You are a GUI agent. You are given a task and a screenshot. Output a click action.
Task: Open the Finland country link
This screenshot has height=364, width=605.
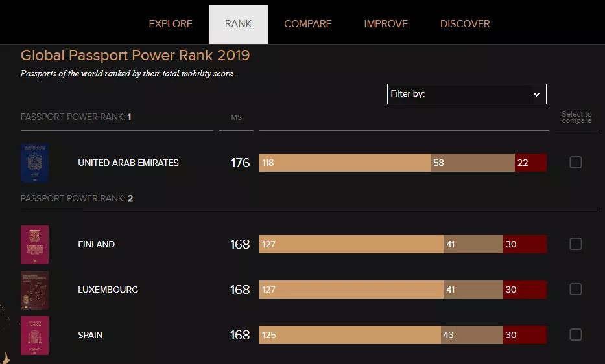point(96,244)
